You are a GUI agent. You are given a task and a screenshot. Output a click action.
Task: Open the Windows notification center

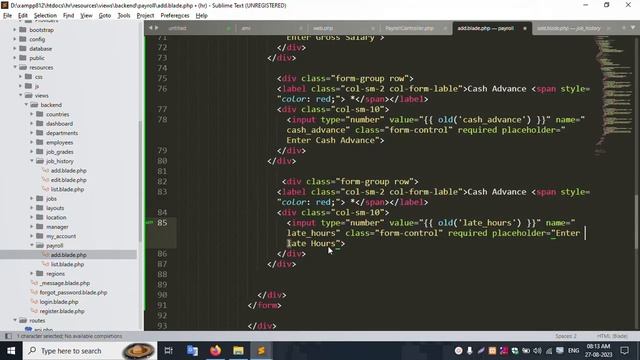pos(624,351)
